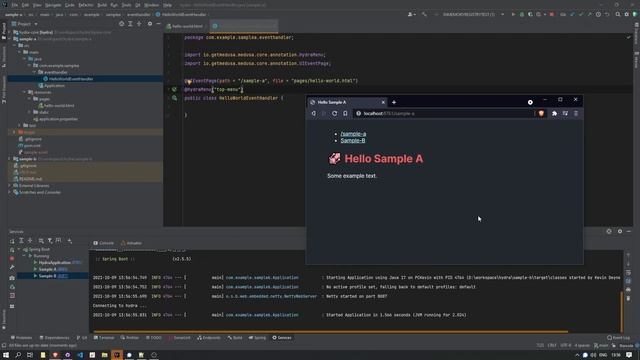Click the /sample-a link in the browser page

[x=353, y=134]
